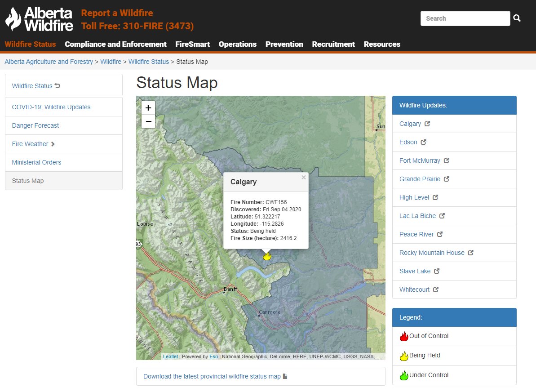The height and width of the screenshot is (392, 536).
Task: Open Edson wildfire updates link
Action: click(x=408, y=142)
